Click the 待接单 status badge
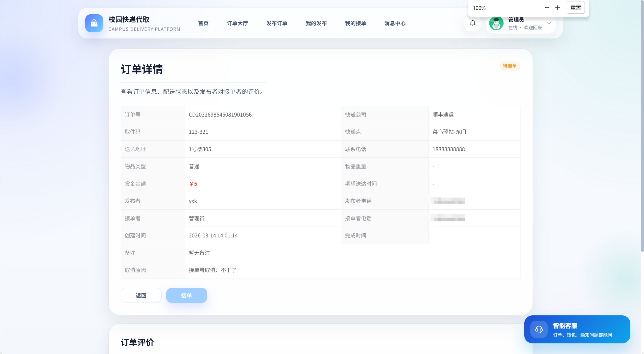The height and width of the screenshot is (354, 644). click(x=509, y=66)
